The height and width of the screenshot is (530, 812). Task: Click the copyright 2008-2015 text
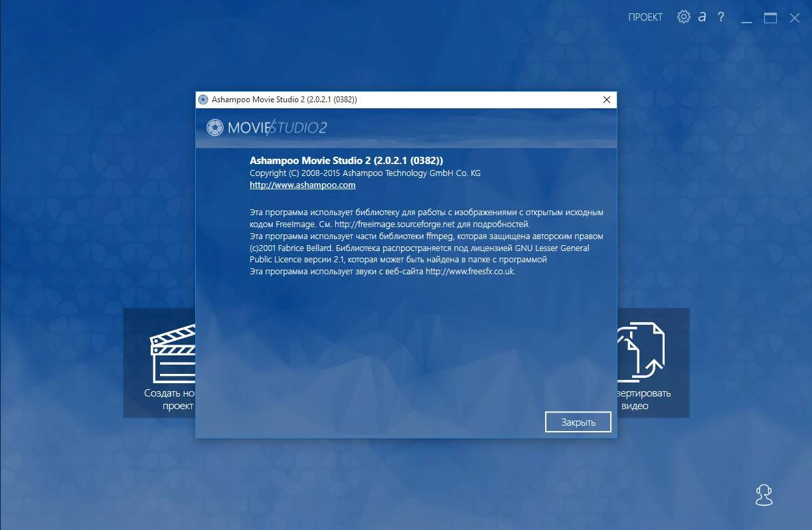(x=365, y=173)
